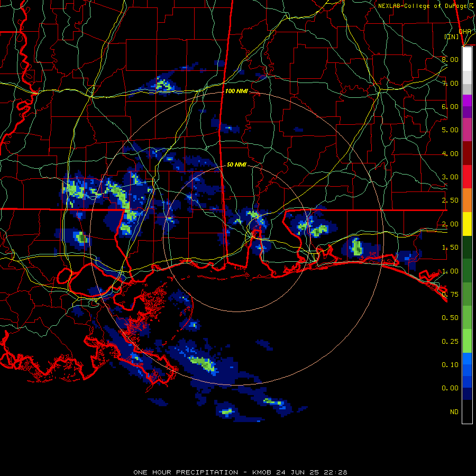Click the 2.50 legend value

click(450, 200)
